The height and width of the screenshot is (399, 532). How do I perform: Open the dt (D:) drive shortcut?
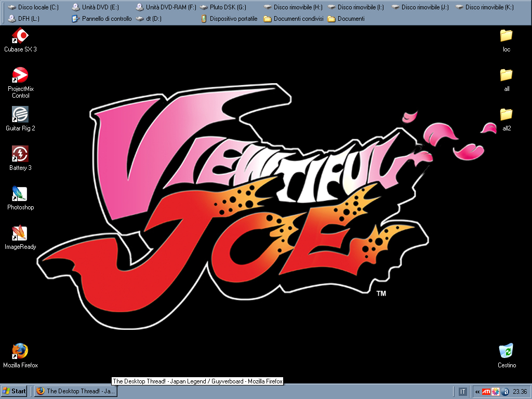(149, 19)
